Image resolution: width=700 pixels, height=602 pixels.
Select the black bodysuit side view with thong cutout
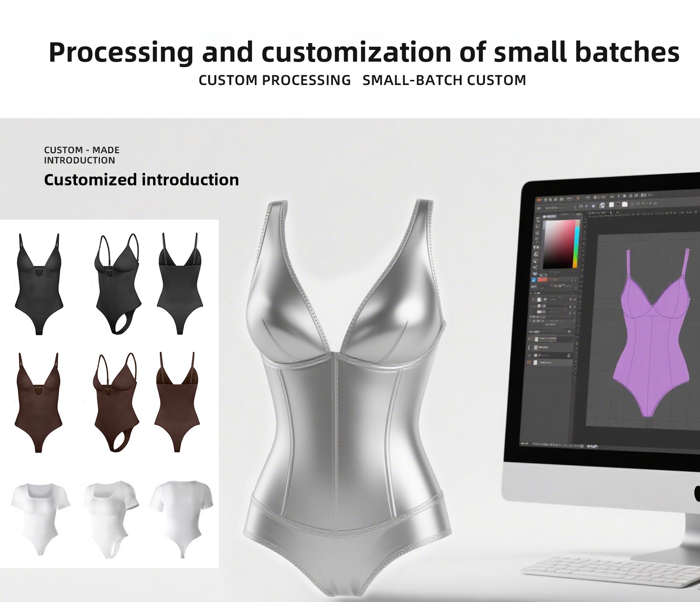pyautogui.click(x=118, y=284)
